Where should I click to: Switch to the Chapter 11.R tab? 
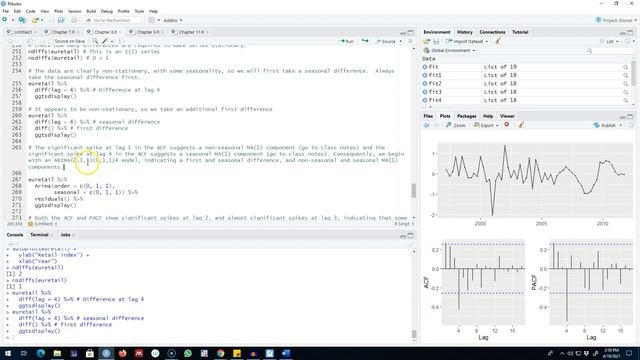[x=191, y=32]
